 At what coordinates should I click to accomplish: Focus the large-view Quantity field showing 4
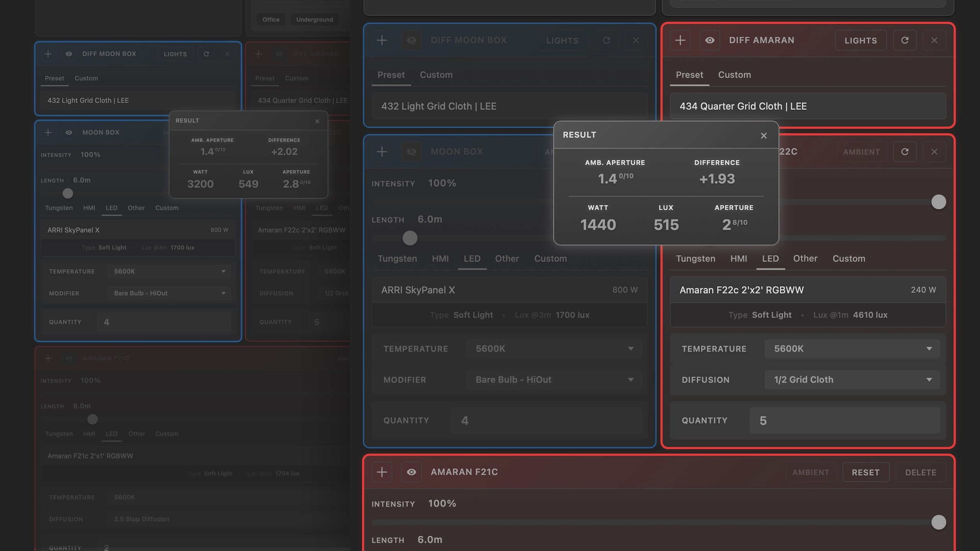point(546,420)
